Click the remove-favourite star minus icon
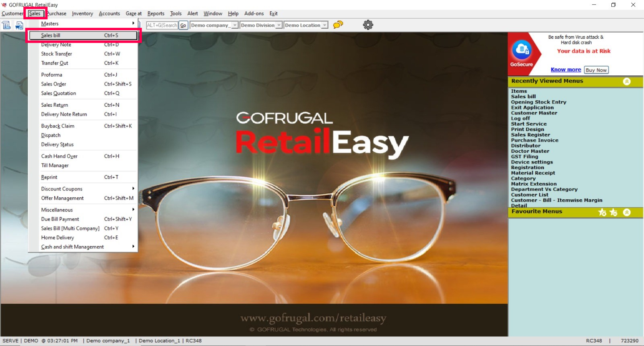 [613, 212]
